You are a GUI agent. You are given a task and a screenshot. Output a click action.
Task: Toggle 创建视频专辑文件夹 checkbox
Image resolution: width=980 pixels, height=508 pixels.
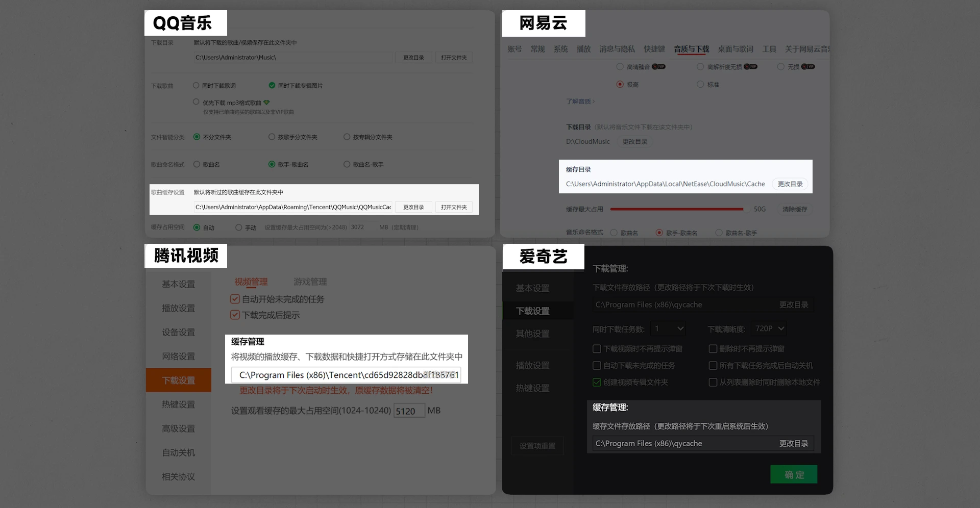coord(597,382)
